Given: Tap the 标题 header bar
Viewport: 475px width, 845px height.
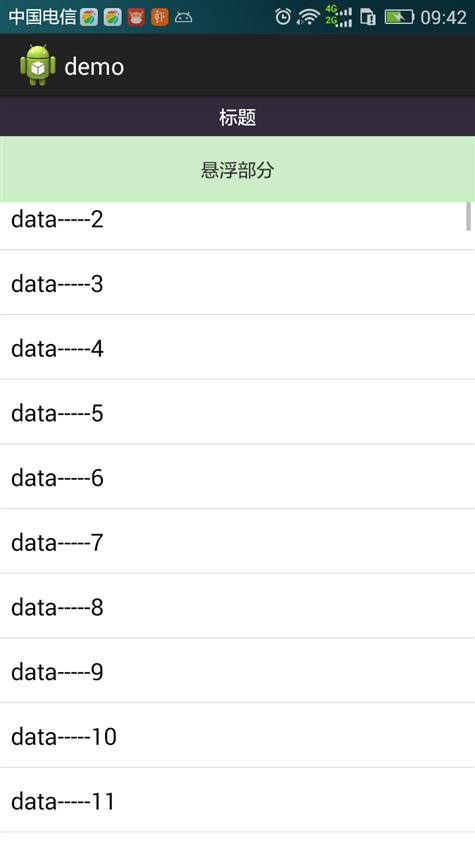Looking at the screenshot, I should pos(237,117).
